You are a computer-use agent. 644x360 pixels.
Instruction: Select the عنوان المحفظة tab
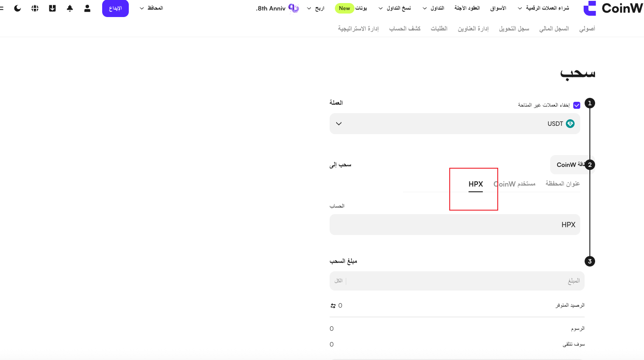point(563,183)
